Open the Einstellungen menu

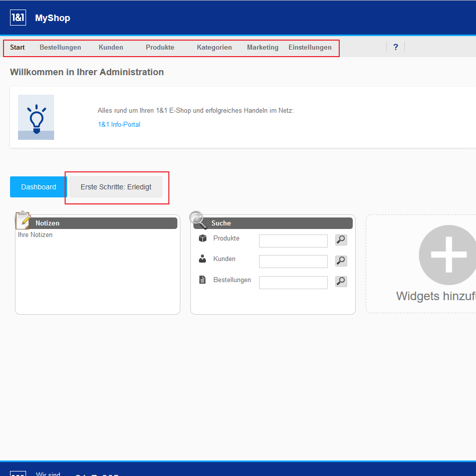(310, 48)
